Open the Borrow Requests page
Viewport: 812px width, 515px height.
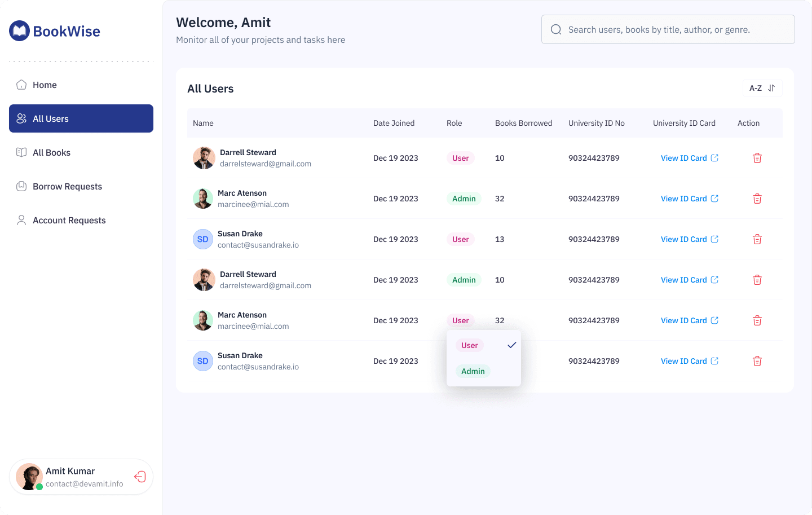[67, 186]
